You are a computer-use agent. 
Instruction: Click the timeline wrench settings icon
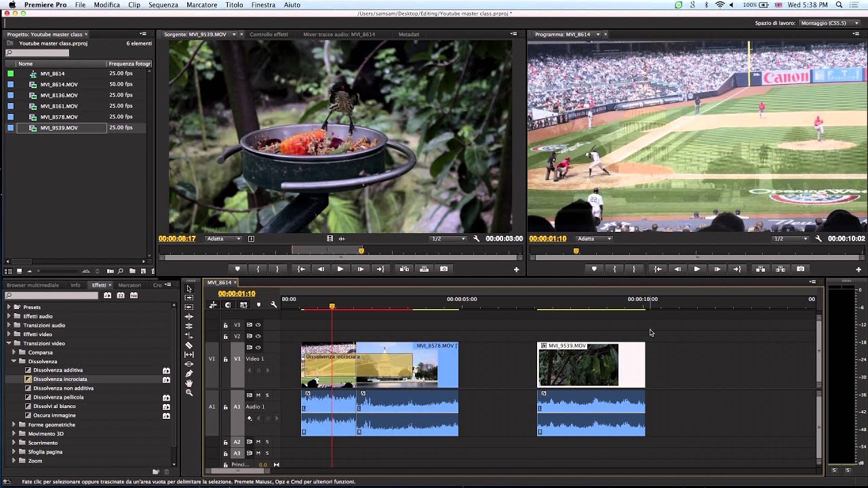274,305
